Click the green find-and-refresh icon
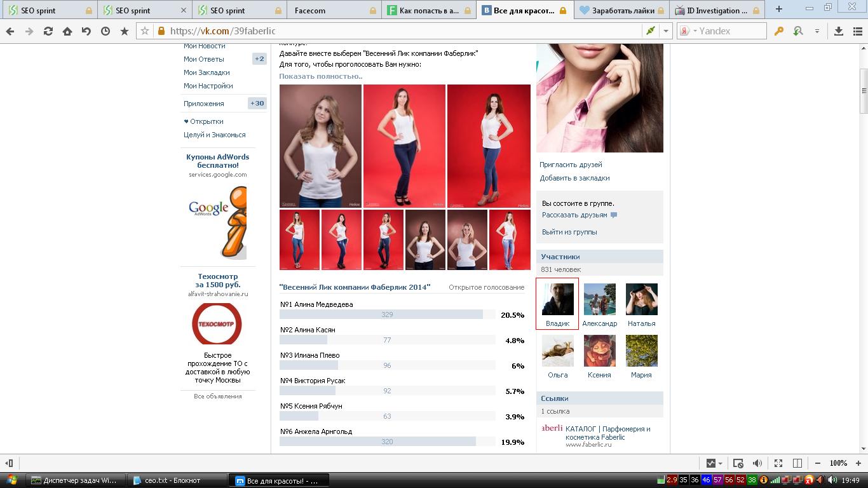The image size is (868, 488). click(798, 30)
